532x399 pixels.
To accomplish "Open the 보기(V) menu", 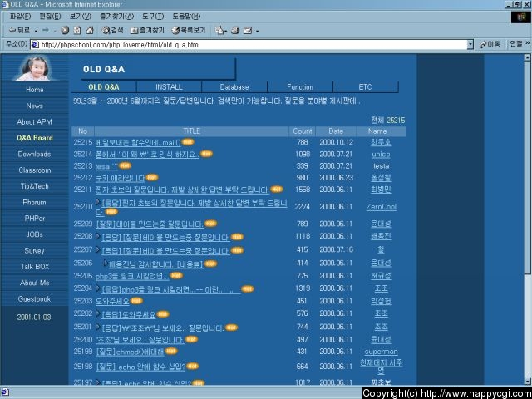I will [x=81, y=17].
